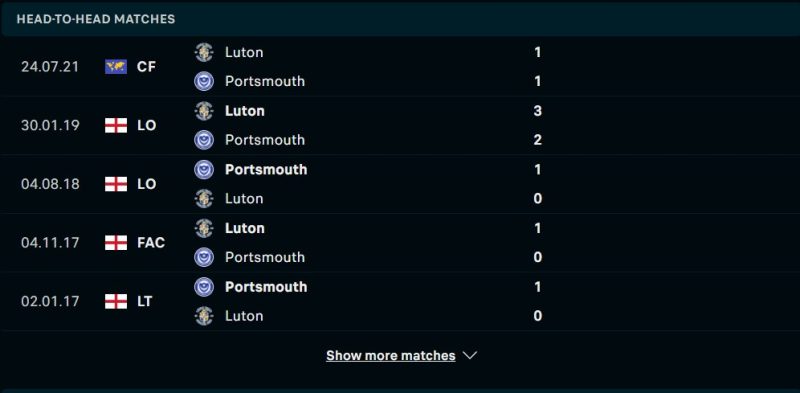Open the 30.01.19 match date
Viewport: 800px width, 393px height.
(50, 126)
